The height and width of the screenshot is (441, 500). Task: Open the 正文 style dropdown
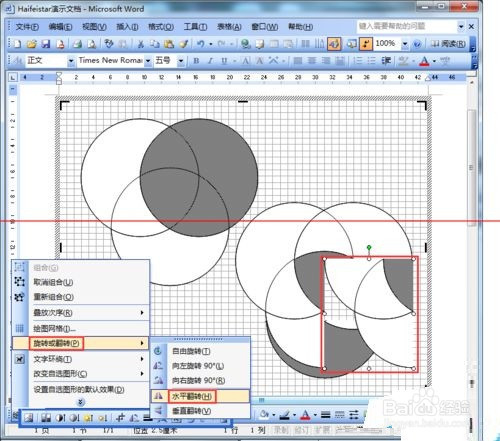[71, 61]
